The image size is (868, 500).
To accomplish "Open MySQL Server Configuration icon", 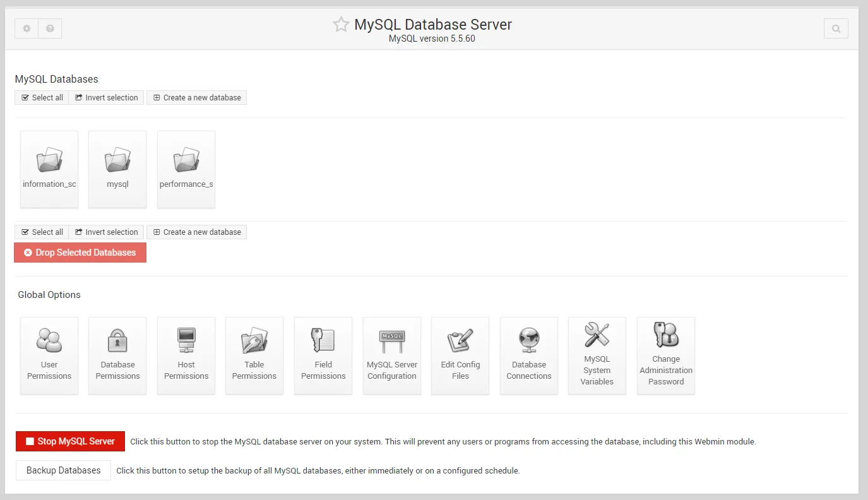I will click(392, 341).
